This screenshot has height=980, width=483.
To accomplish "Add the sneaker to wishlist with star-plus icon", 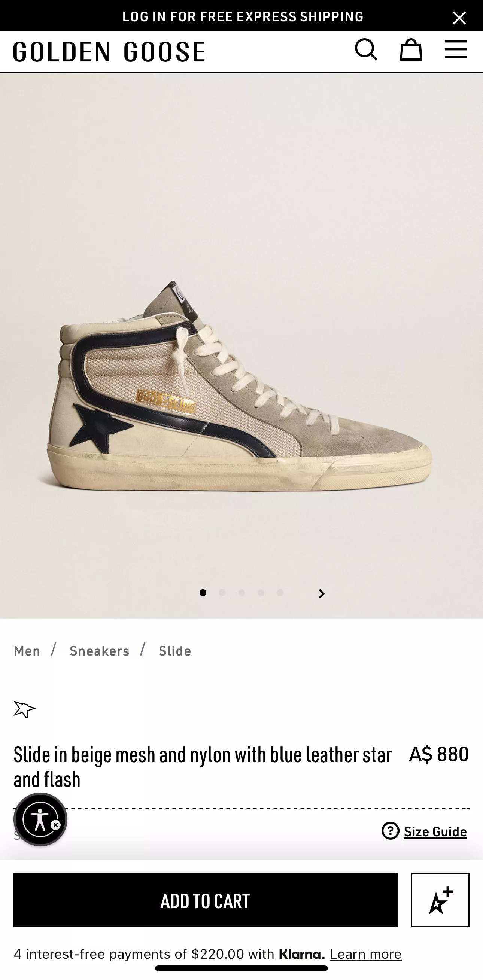I will (x=440, y=900).
